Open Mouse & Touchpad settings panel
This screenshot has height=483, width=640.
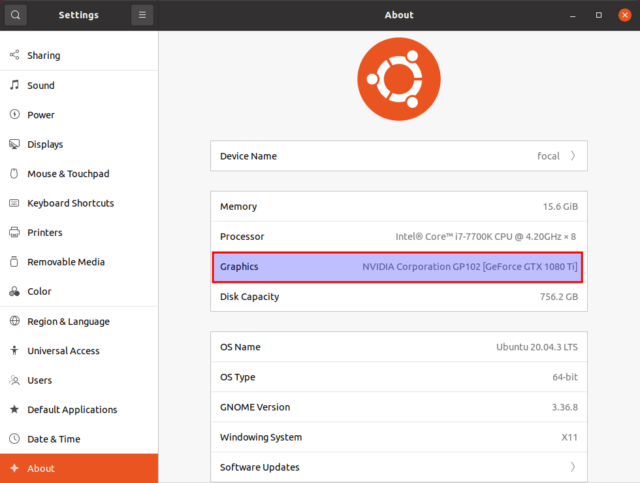click(68, 174)
